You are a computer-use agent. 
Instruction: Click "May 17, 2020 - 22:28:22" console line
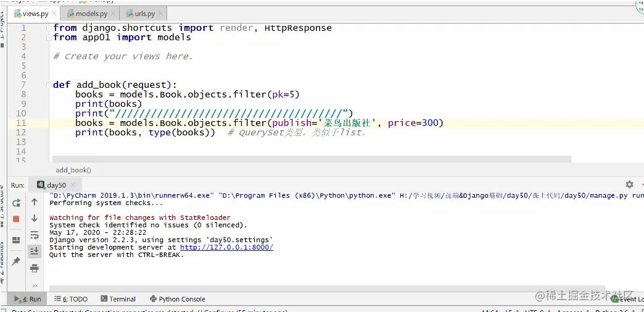(x=97, y=232)
